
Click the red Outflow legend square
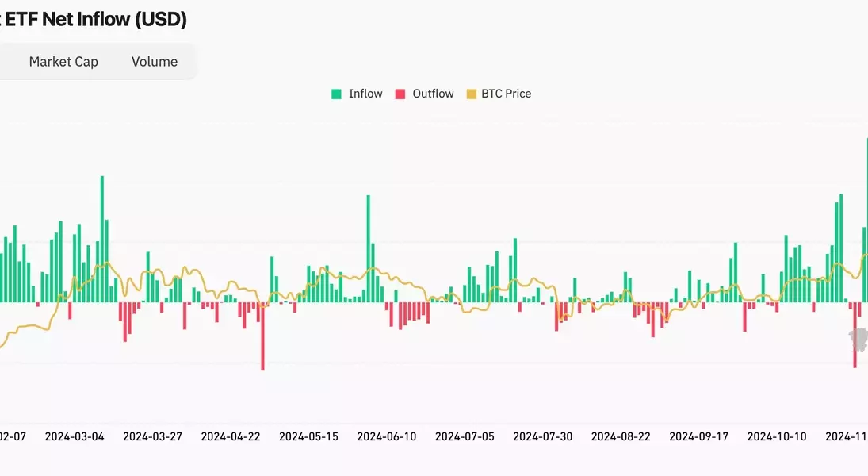point(400,94)
